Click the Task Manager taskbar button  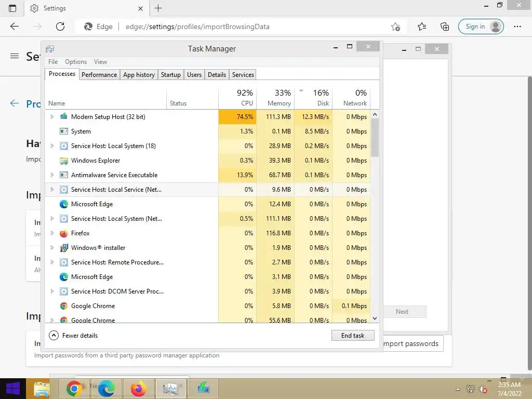tap(170, 389)
